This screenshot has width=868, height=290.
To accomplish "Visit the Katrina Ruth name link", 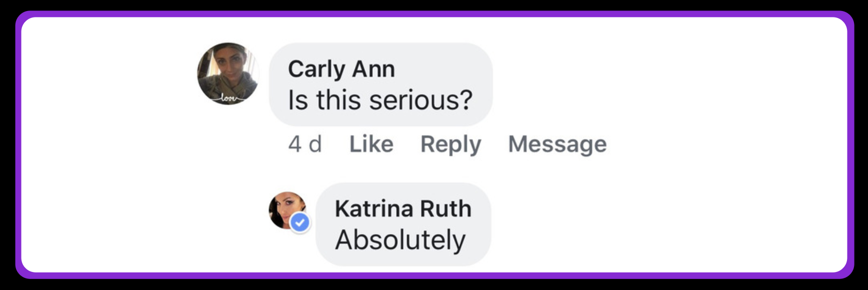I will pyautogui.click(x=403, y=208).
